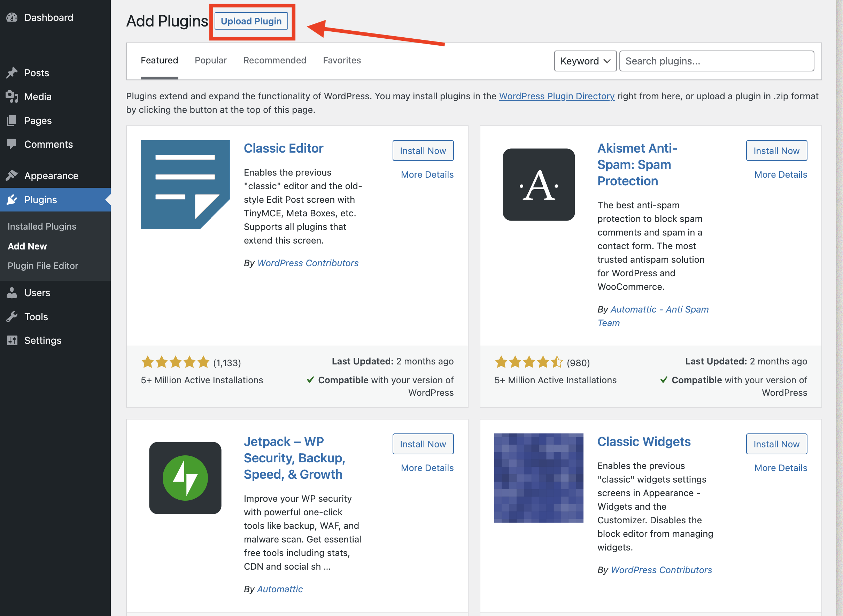Open the Users menu label
843x616 pixels.
(x=37, y=293)
